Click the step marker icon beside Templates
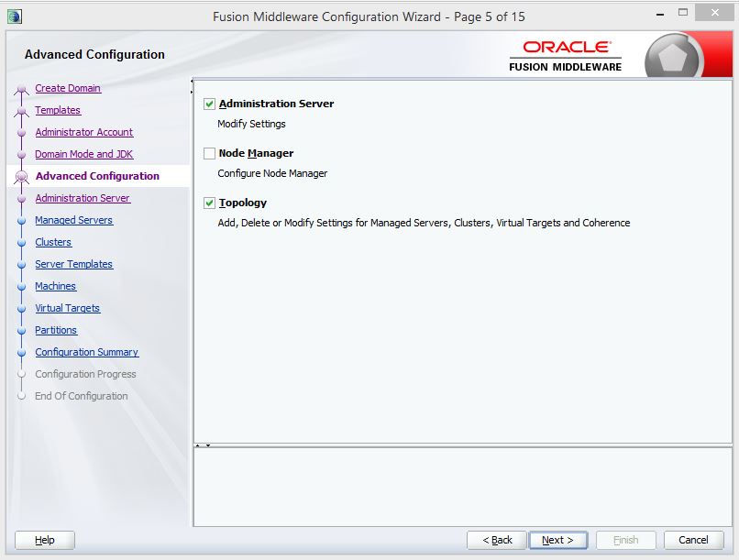The image size is (739, 560). pyautogui.click(x=22, y=111)
